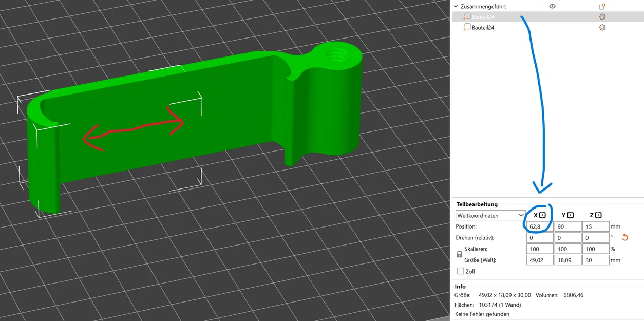The image size is (644, 321).
Task: Click the Info size 49,02 x 18,09 x 30,00
Action: (504, 295)
